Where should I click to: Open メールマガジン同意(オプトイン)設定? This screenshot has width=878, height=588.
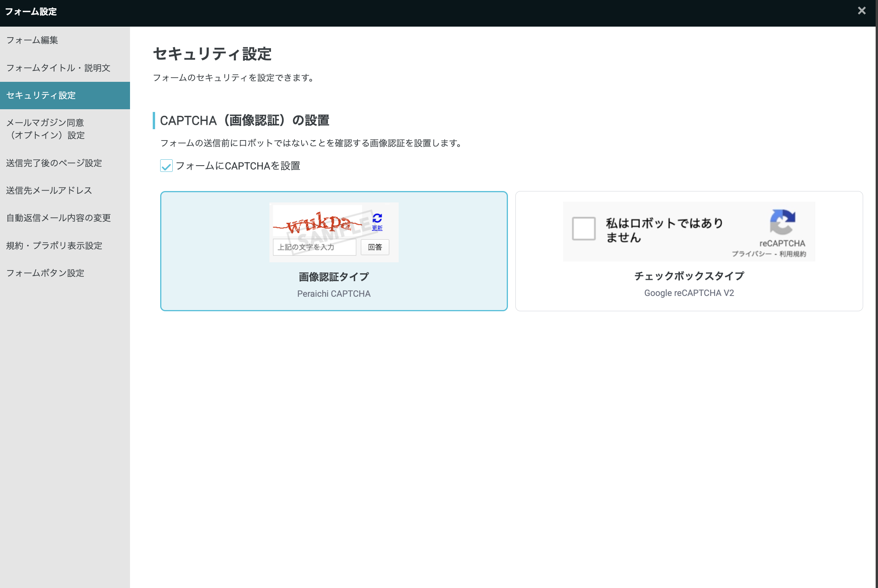click(65, 129)
